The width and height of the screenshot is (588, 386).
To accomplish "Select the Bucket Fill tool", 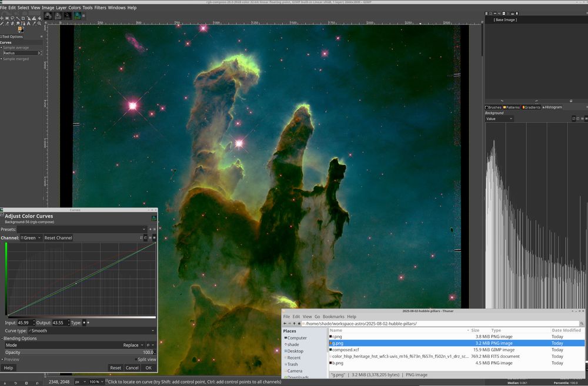I will (39, 18).
